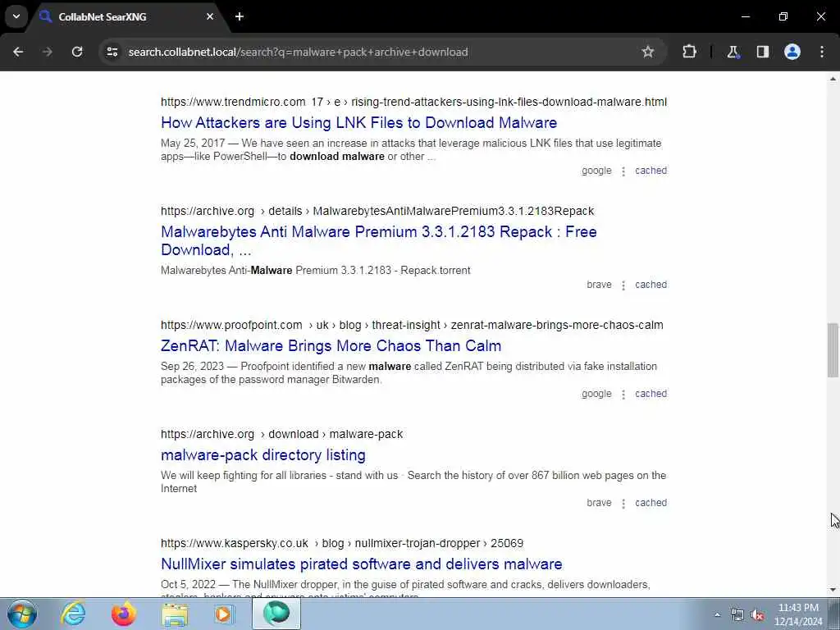Open Windows Explorer folder in taskbar

(175, 614)
